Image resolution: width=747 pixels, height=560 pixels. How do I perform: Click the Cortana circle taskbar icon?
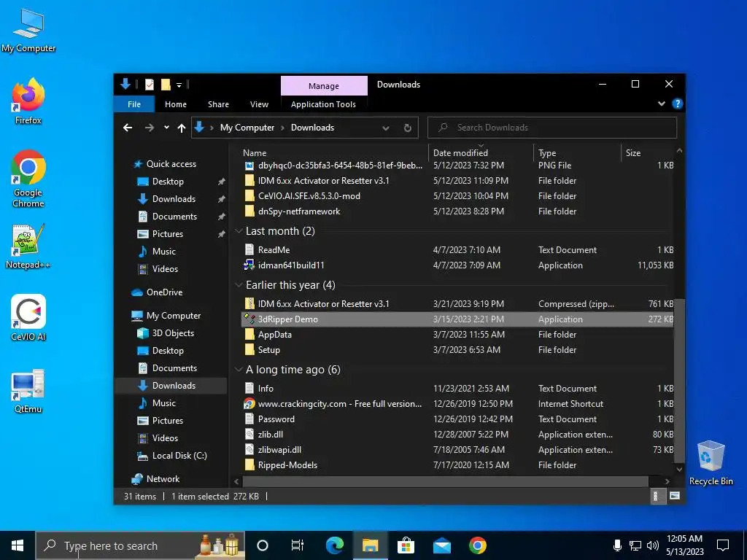(263, 545)
